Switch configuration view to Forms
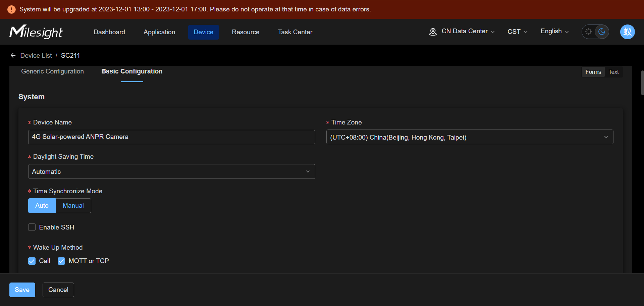Image resolution: width=644 pixels, height=306 pixels. pyautogui.click(x=593, y=72)
